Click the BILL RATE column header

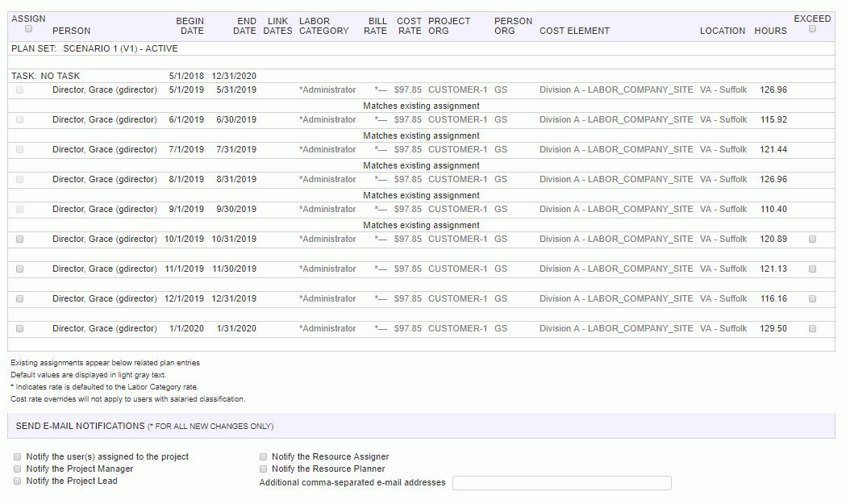(x=375, y=26)
